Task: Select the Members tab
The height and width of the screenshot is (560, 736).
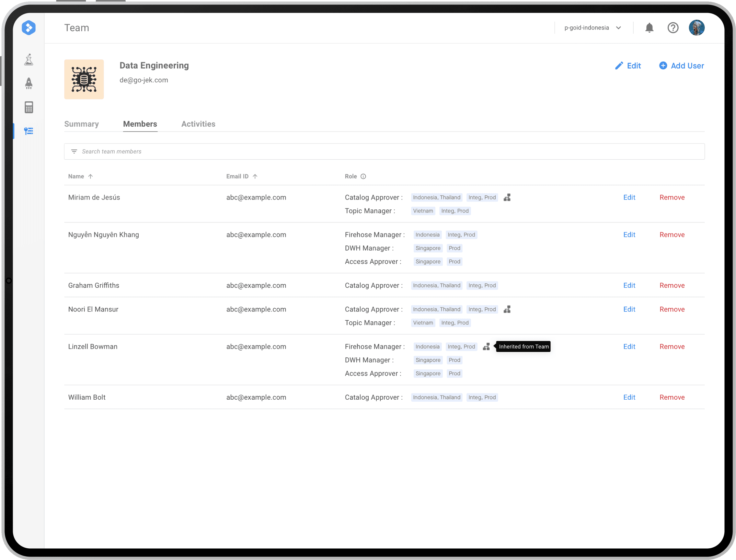Action: 140,124
